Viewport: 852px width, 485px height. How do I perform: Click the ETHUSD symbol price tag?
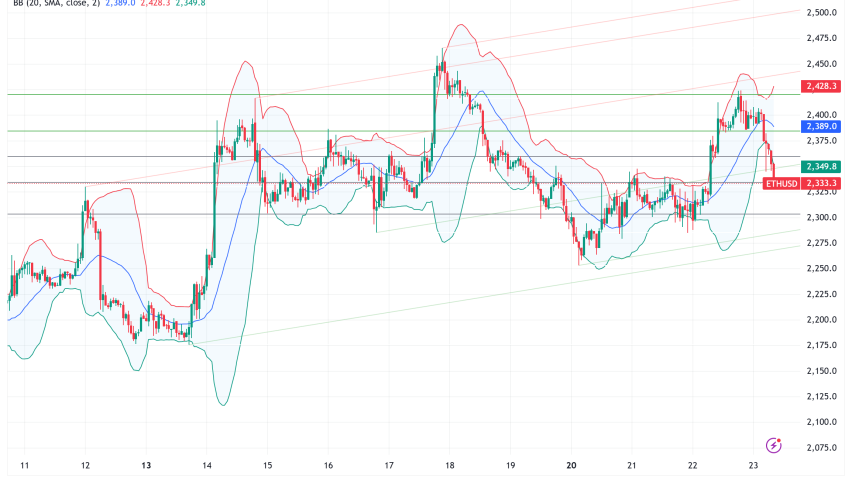(779, 184)
